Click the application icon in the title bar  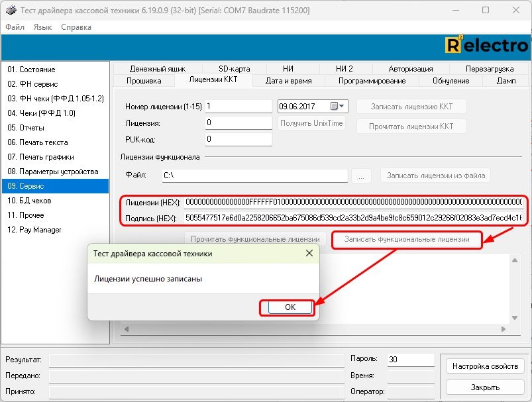click(10, 10)
